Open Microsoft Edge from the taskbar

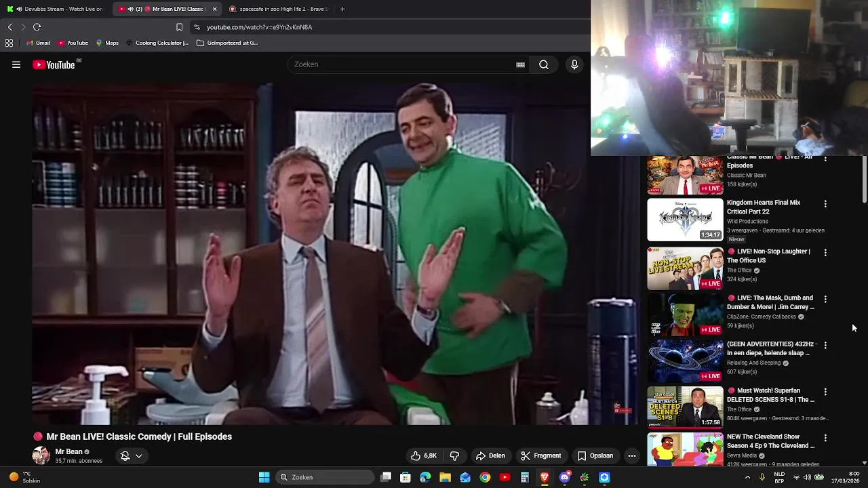point(425,477)
